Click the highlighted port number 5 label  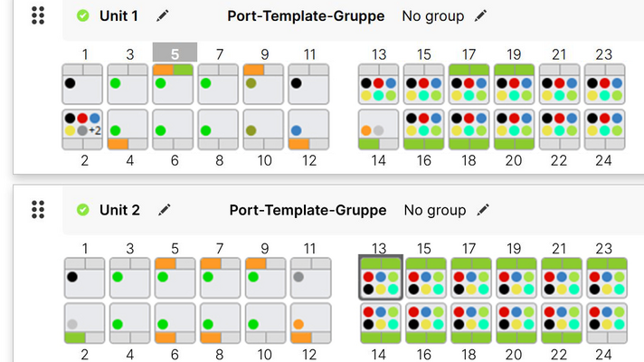[x=174, y=53]
